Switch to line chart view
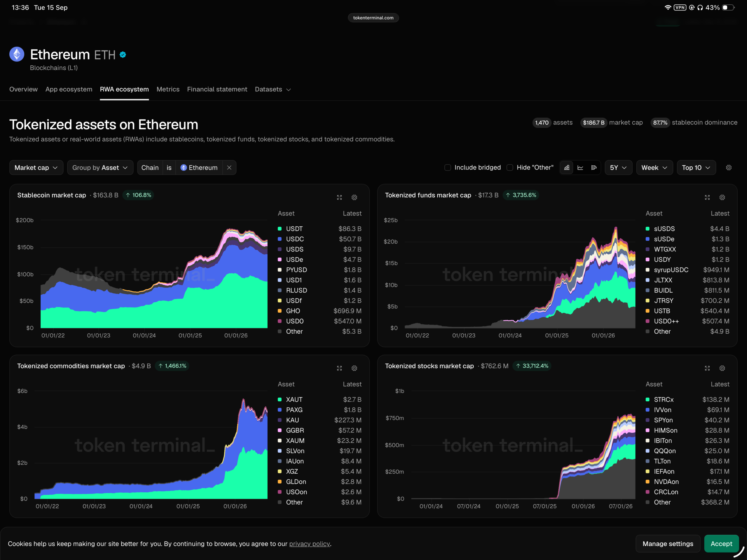747x560 pixels. click(x=580, y=168)
